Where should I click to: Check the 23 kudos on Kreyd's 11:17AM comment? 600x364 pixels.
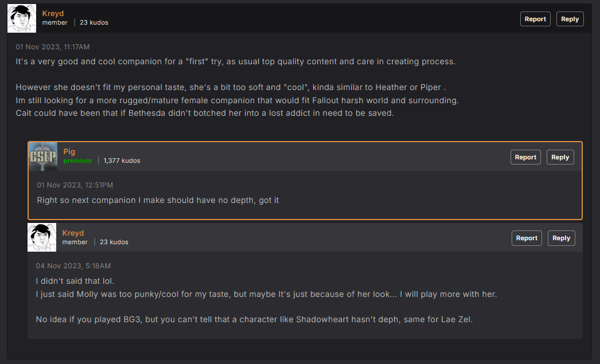93,22
